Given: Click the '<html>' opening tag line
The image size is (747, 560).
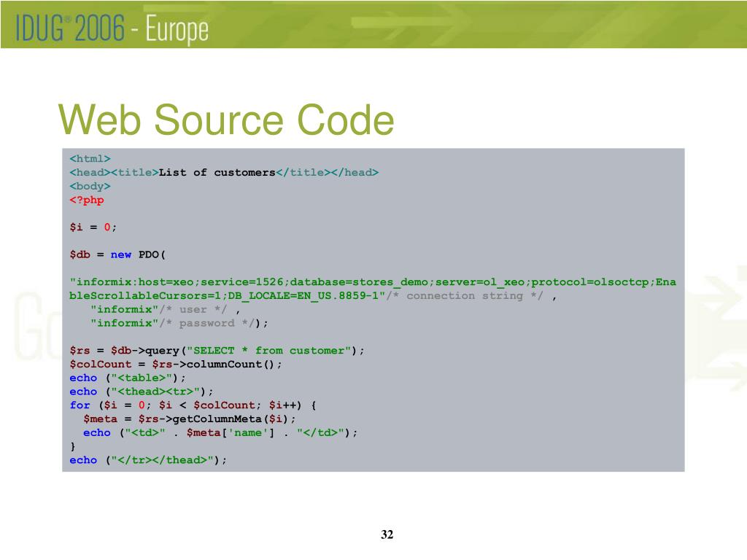Looking at the screenshot, I should 90,158.
